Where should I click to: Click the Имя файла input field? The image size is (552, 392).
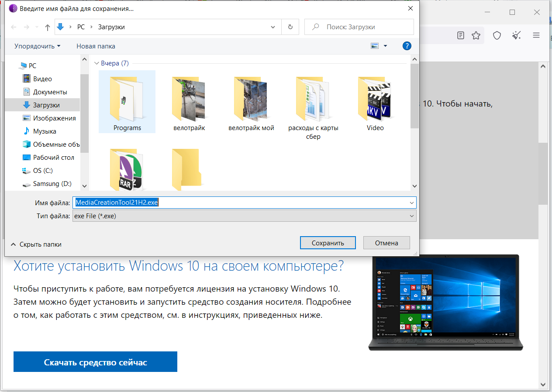click(244, 203)
